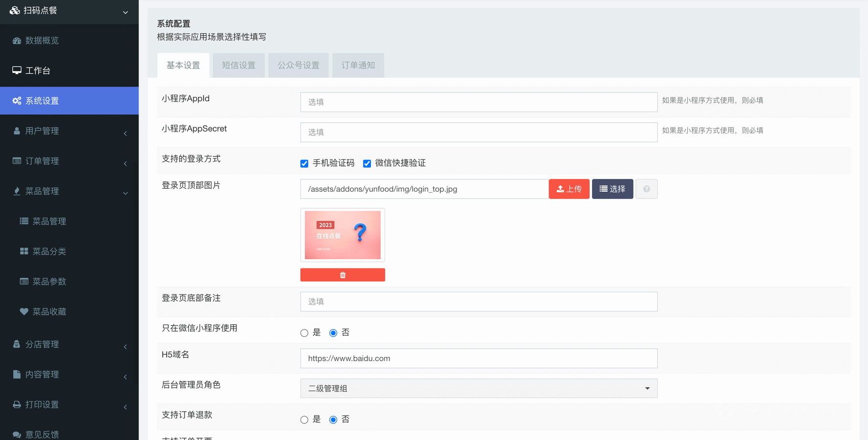The image size is (868, 440).
Task: Switch to the 公众号设置 tab
Action: coord(298,66)
